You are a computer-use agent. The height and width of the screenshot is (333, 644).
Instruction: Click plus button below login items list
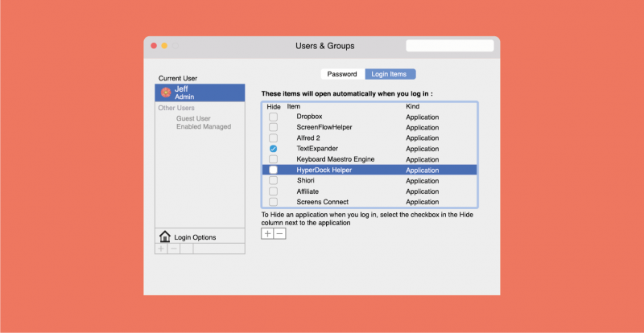tap(267, 233)
